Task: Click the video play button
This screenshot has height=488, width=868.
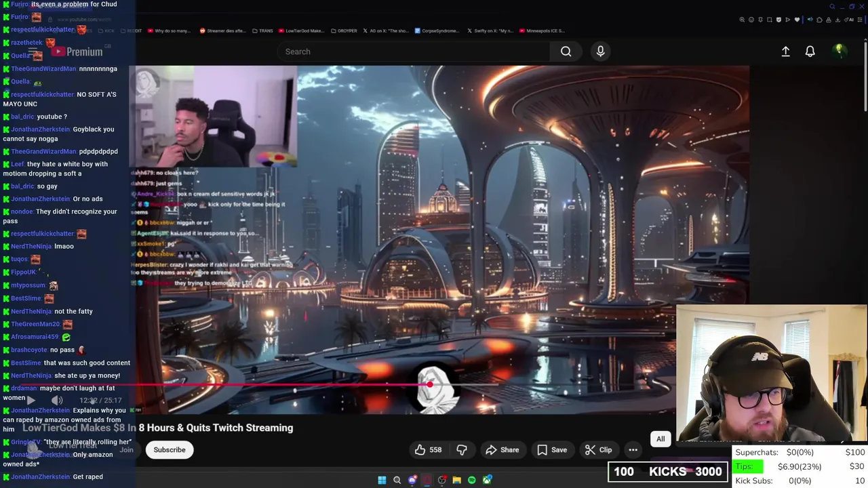Action: click(31, 401)
